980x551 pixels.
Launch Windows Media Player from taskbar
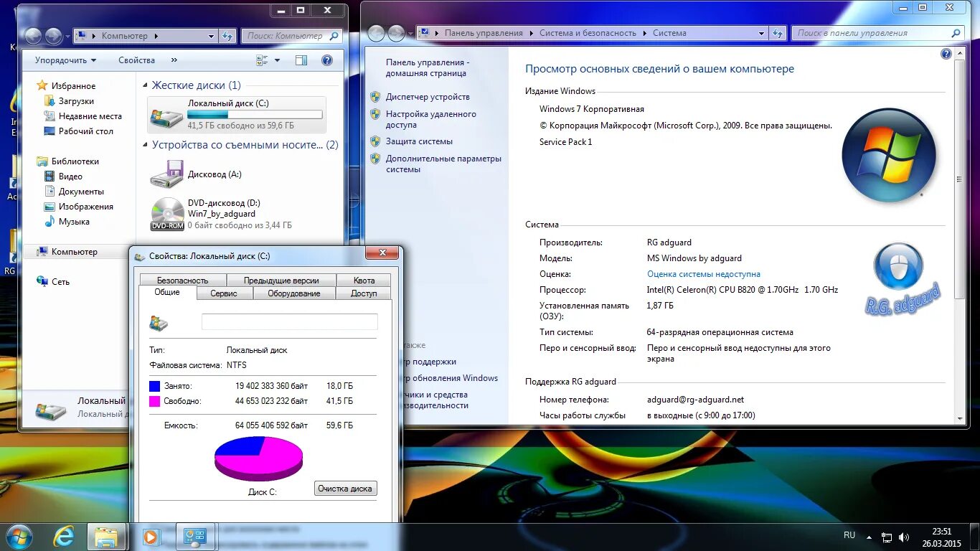151,537
